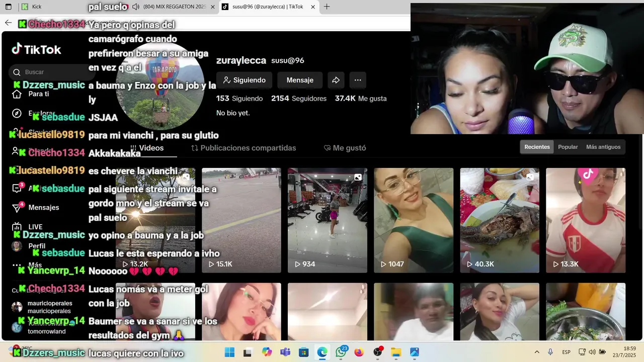
Task: Switch to the Me gustó tab
Action: pyautogui.click(x=345, y=148)
